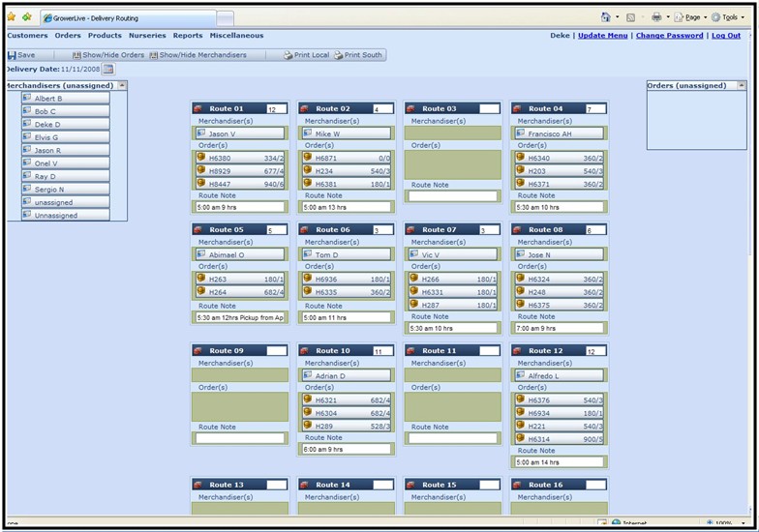Click the Route 03 Route Note field

(x=453, y=196)
